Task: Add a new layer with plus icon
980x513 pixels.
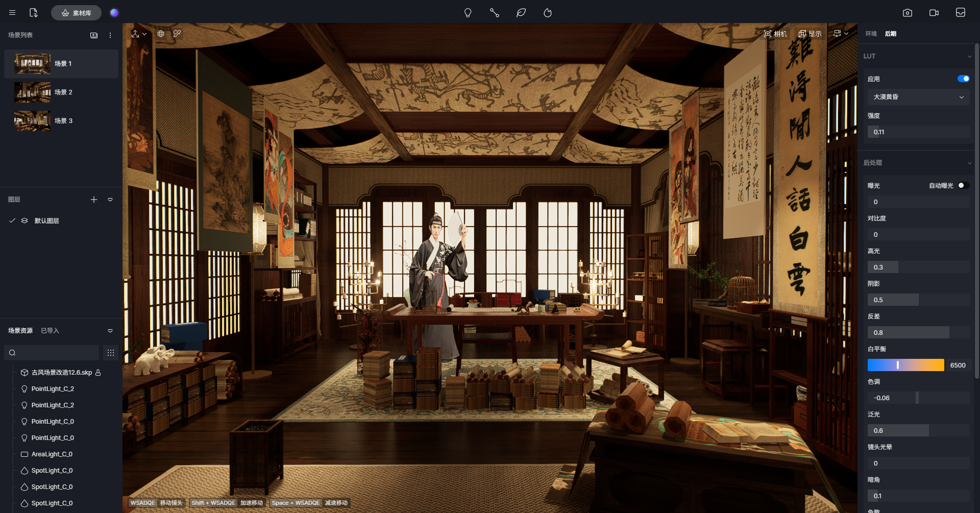Action: [94, 200]
